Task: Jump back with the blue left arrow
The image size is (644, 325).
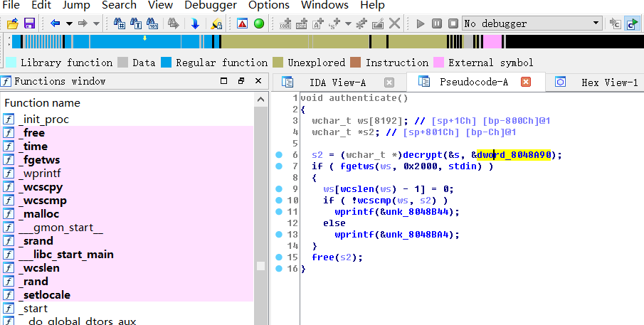Action: click(x=55, y=23)
